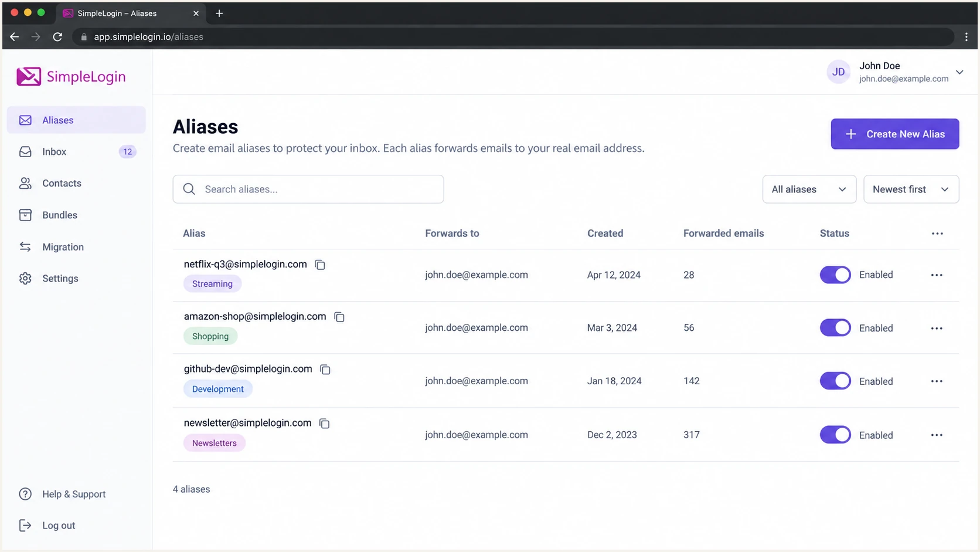Focus the Search aliases field
The image size is (980, 552).
tap(308, 189)
